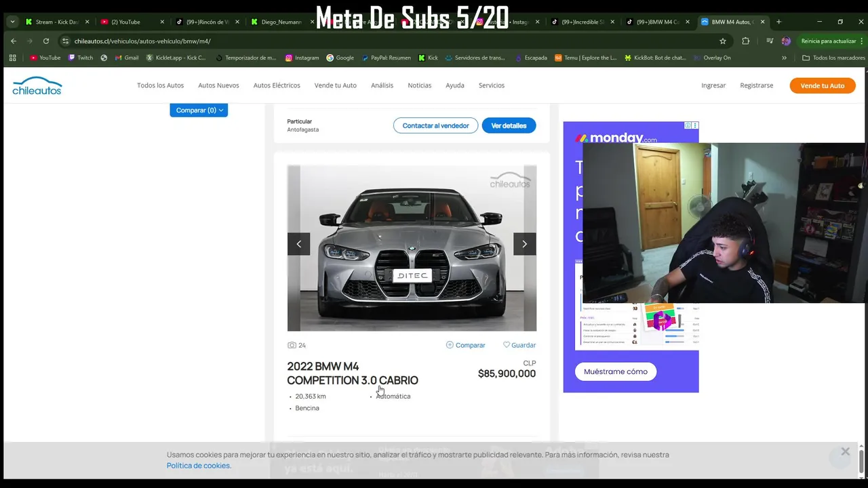Open the tab search dropdown arrow
Image resolution: width=868 pixels, height=488 pixels.
point(12,22)
